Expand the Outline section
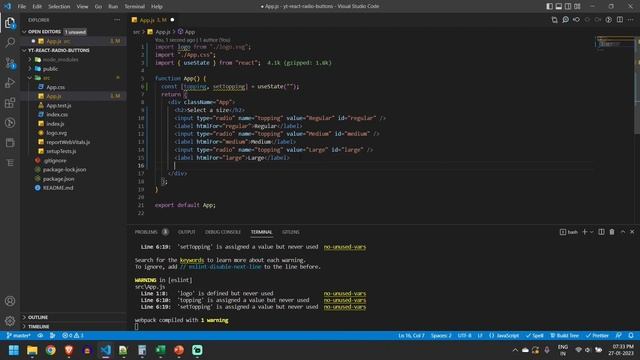The height and width of the screenshot is (360, 640). [x=24, y=317]
